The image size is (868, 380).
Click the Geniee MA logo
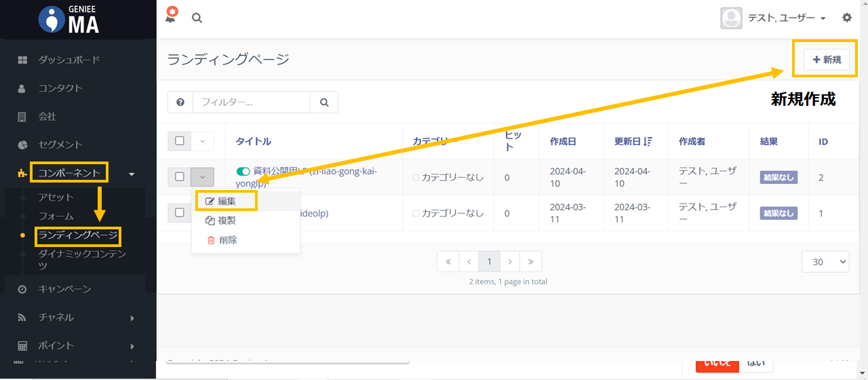69,19
